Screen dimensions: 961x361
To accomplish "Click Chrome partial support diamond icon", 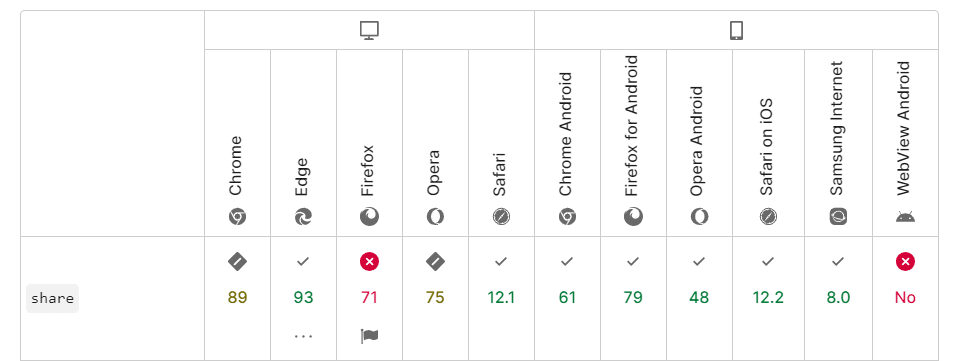I will click(237, 262).
